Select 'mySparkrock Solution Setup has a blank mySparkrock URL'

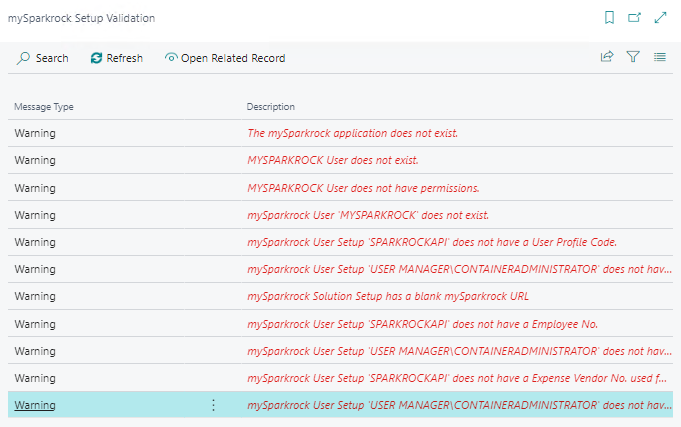388,296
